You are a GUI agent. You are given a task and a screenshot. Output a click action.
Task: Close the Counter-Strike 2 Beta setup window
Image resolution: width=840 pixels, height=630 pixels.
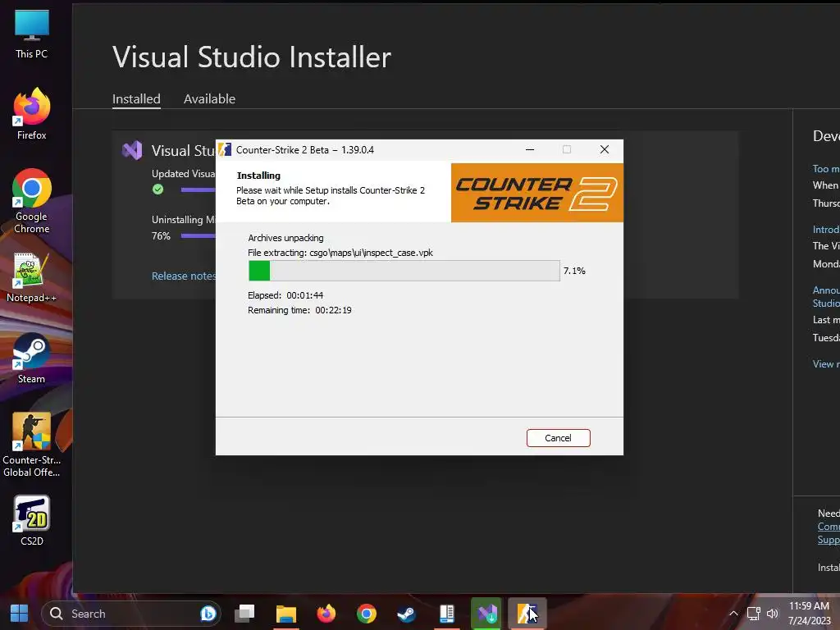point(605,149)
